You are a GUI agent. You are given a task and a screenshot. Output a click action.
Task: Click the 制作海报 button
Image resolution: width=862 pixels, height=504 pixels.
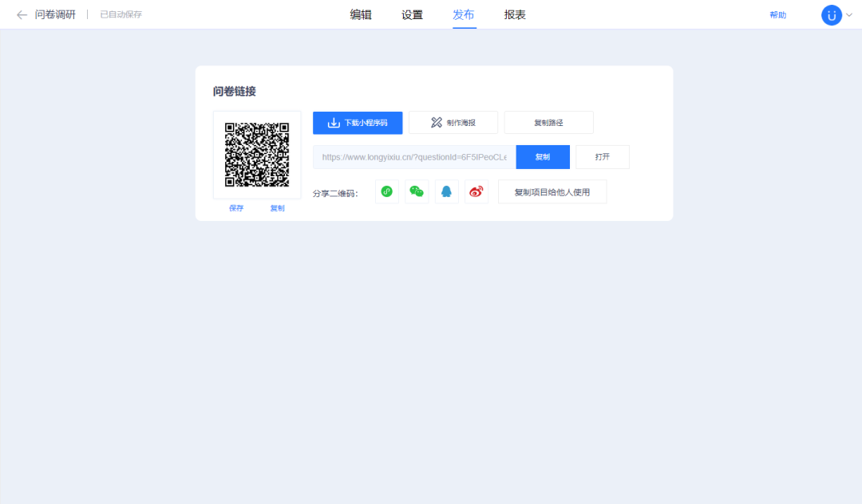click(453, 123)
